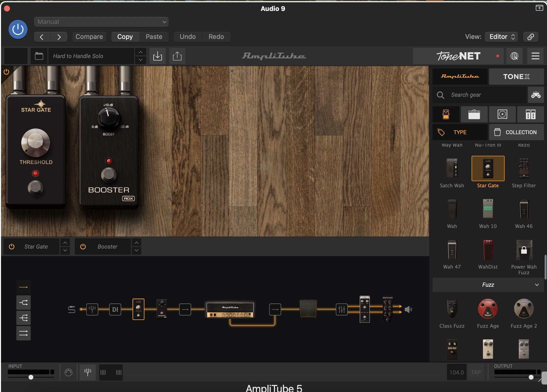Image resolution: width=547 pixels, height=392 pixels.
Task: Go to previous plugin setting arrow
Action: click(42, 37)
